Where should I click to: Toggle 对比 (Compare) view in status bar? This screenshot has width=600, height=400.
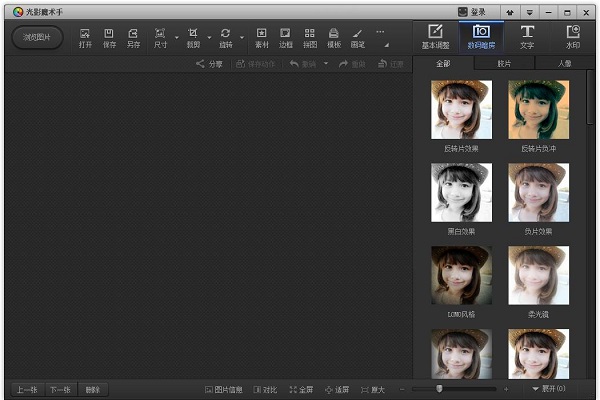(265, 389)
